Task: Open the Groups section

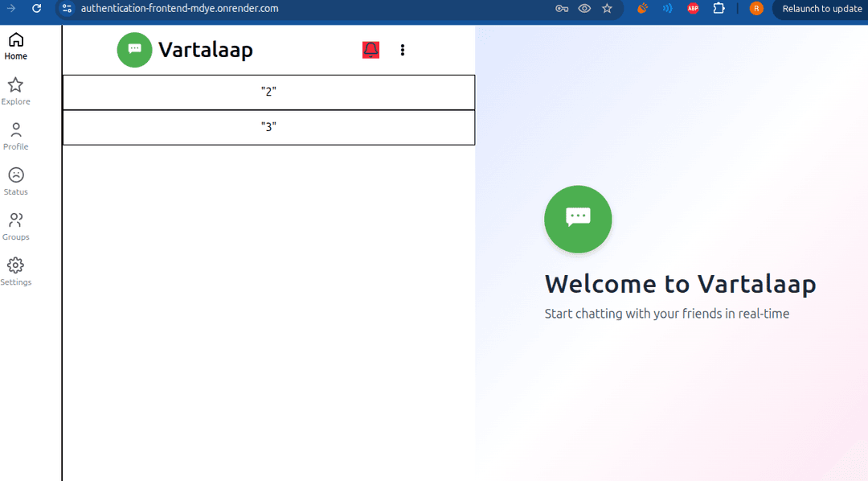Action: 15,224
